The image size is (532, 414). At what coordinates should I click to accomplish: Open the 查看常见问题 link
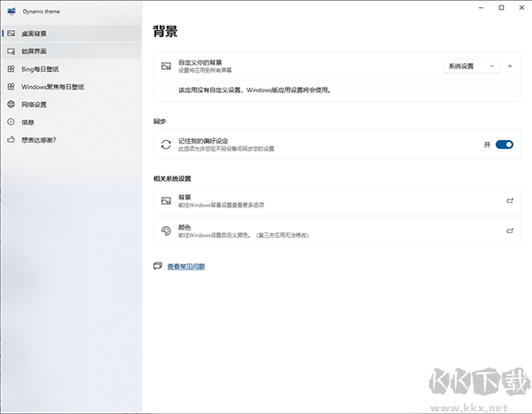186,266
